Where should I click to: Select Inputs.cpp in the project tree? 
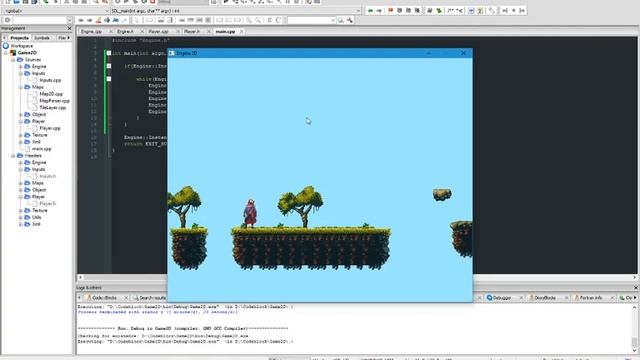(x=50, y=80)
